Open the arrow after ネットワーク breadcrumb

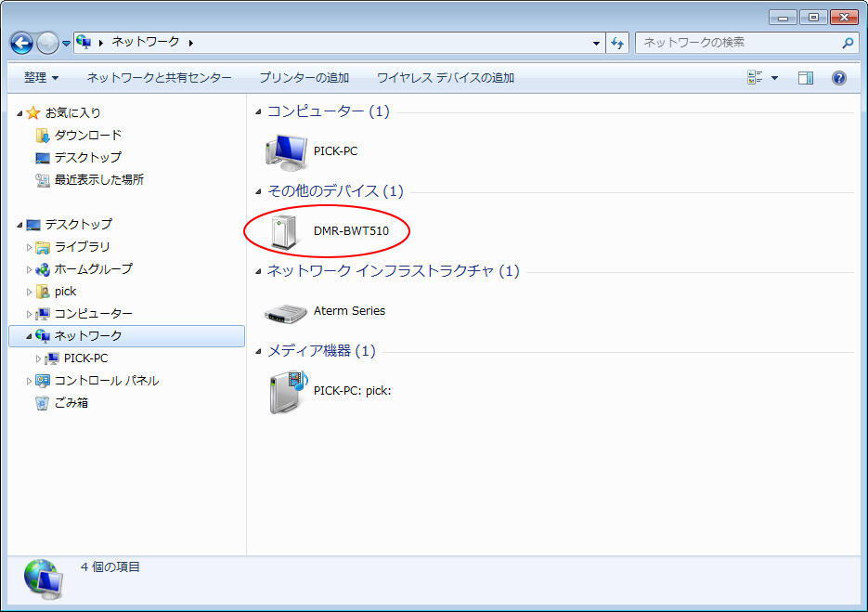(x=191, y=43)
